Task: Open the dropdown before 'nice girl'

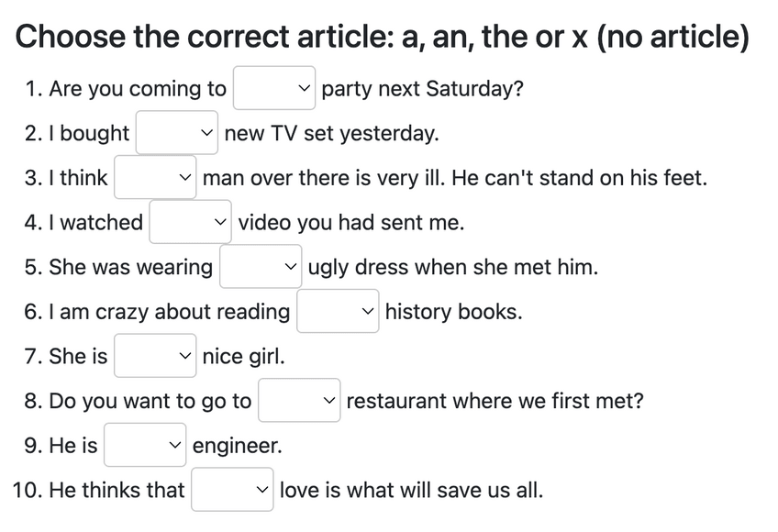Action: [155, 356]
